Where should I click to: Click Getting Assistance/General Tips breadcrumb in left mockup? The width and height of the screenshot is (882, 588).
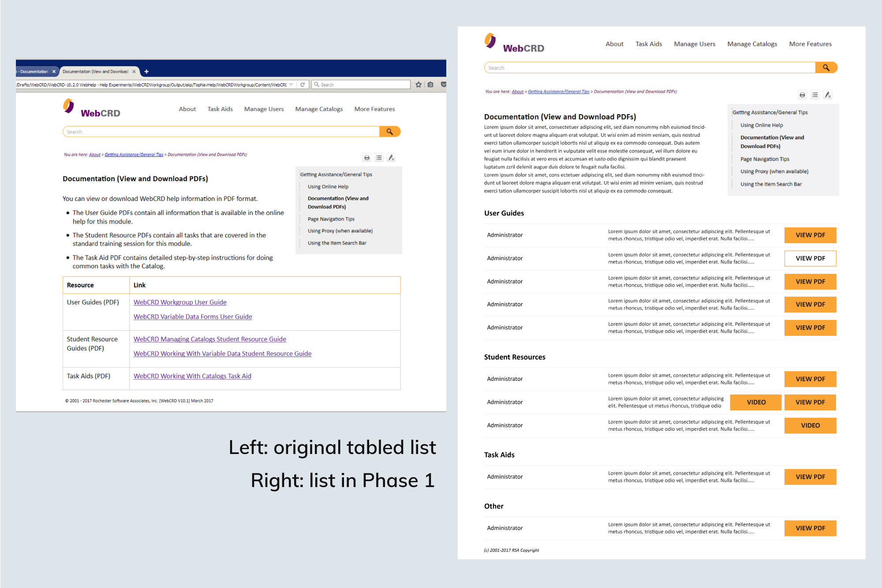(x=134, y=155)
